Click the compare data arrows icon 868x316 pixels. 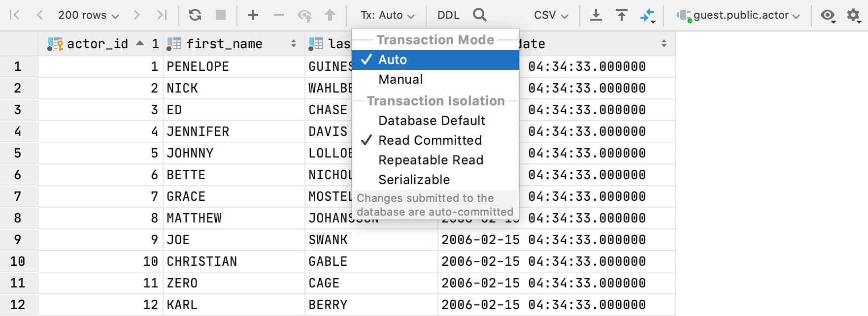(x=648, y=15)
